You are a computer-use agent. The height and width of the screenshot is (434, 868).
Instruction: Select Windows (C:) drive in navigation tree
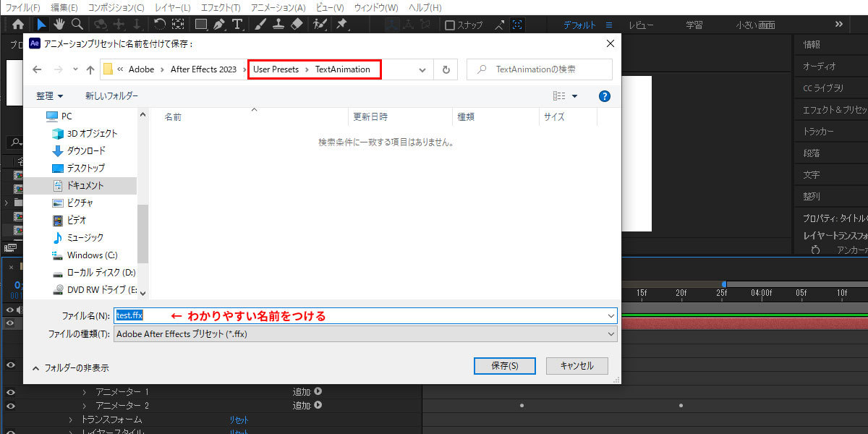pyautogui.click(x=92, y=255)
